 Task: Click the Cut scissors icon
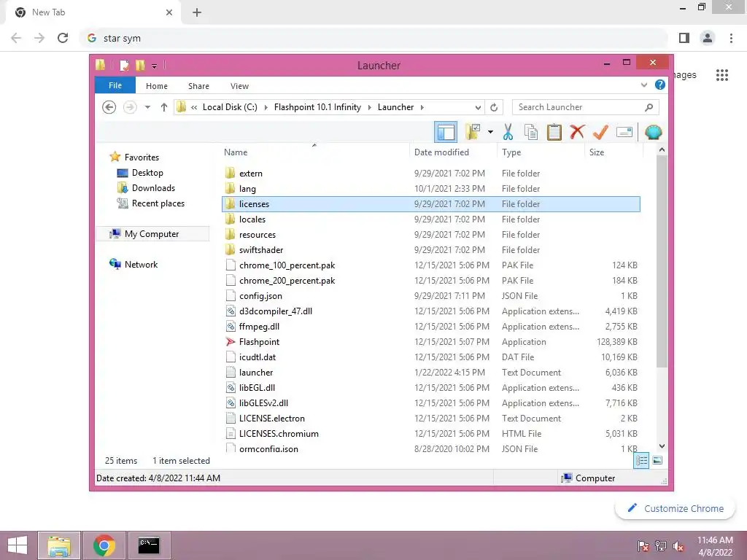[x=508, y=132]
